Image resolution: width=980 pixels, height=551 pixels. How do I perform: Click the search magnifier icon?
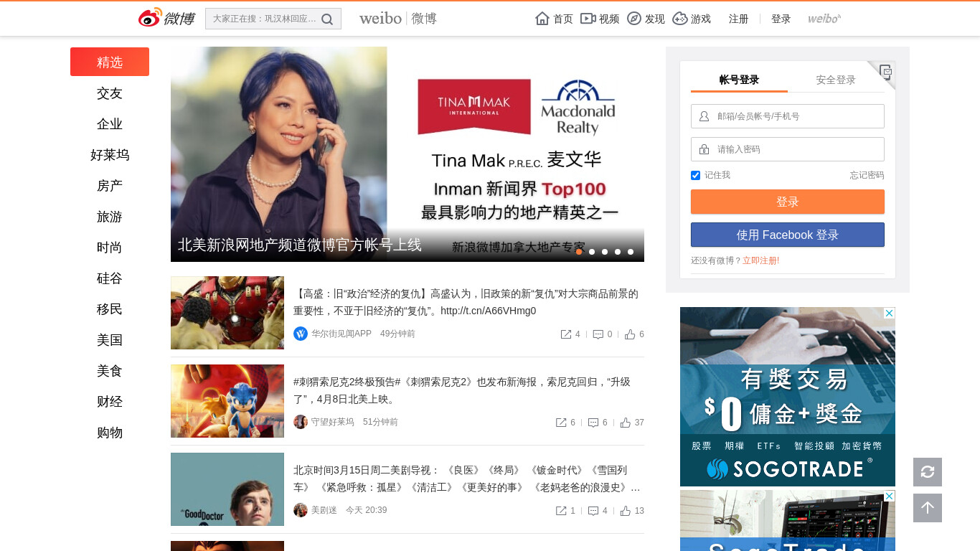pyautogui.click(x=327, y=19)
